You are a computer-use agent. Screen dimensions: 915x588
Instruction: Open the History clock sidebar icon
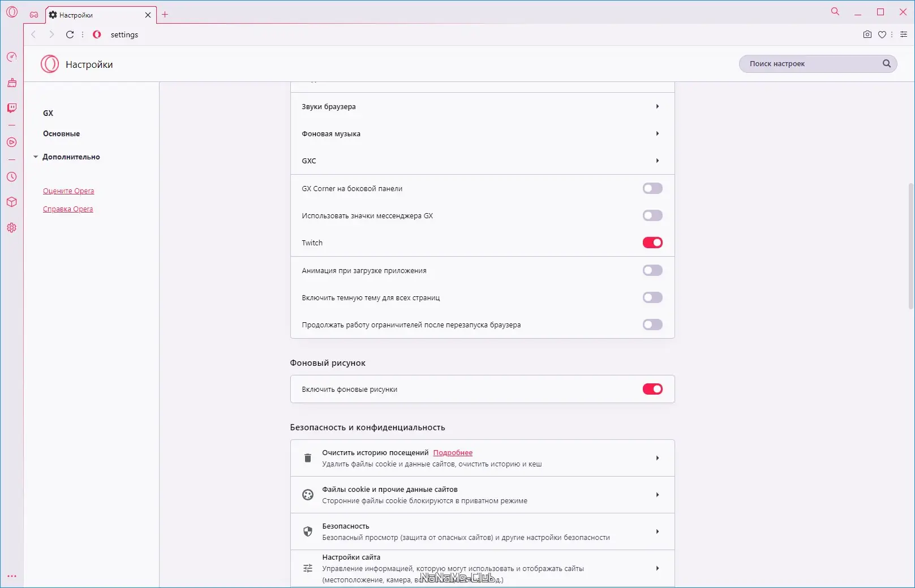(12, 177)
